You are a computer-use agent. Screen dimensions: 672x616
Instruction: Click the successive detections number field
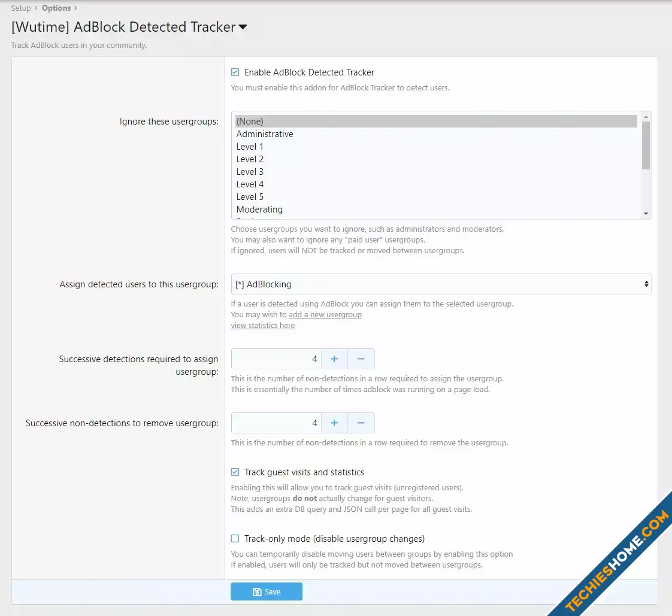pyautogui.click(x=276, y=359)
